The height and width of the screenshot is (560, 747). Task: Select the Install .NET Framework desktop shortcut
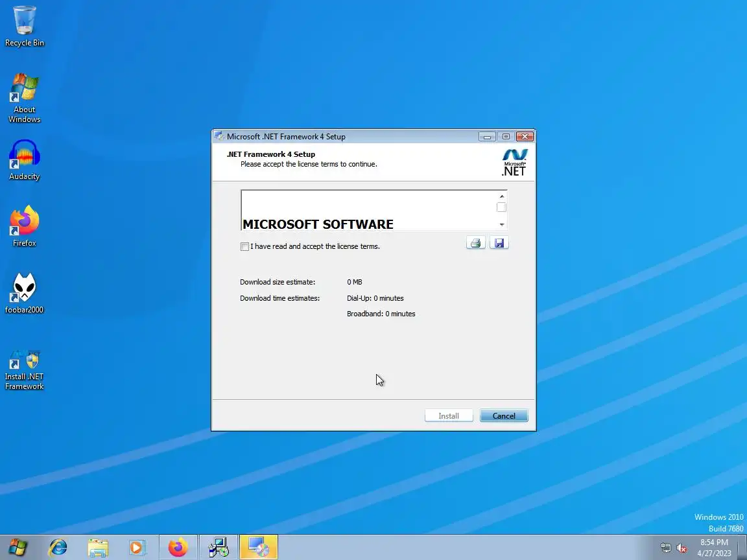coord(24,370)
